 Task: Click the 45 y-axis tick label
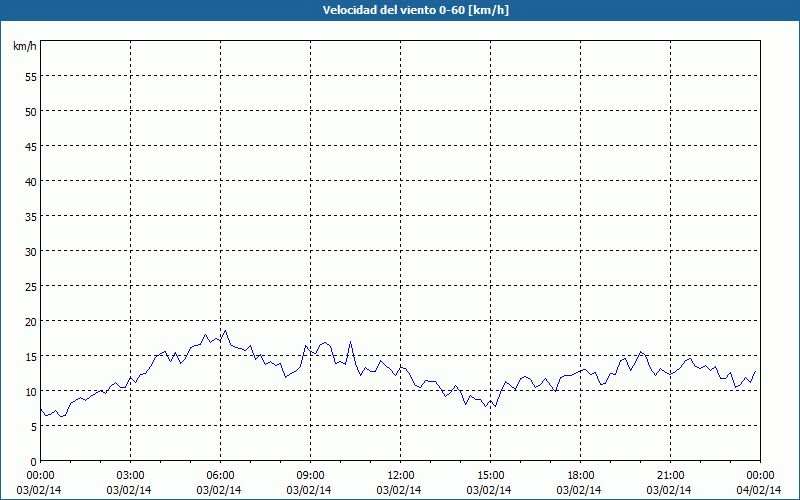(x=30, y=146)
